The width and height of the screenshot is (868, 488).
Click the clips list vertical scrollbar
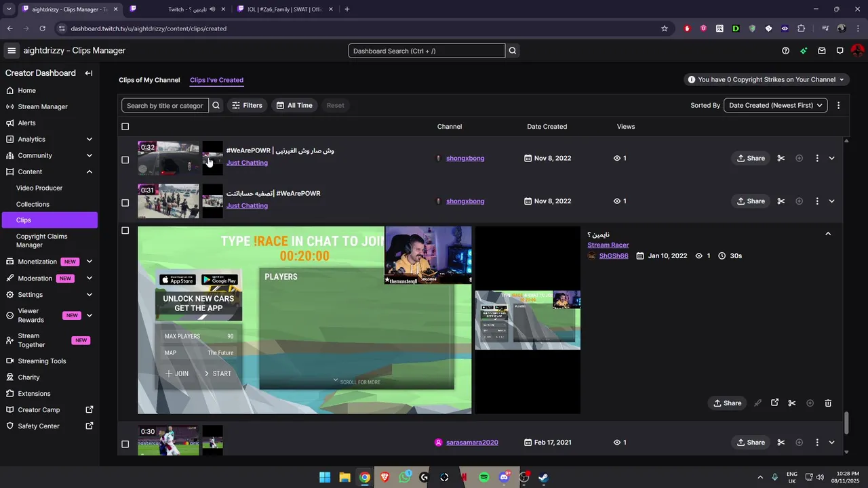coord(846,423)
